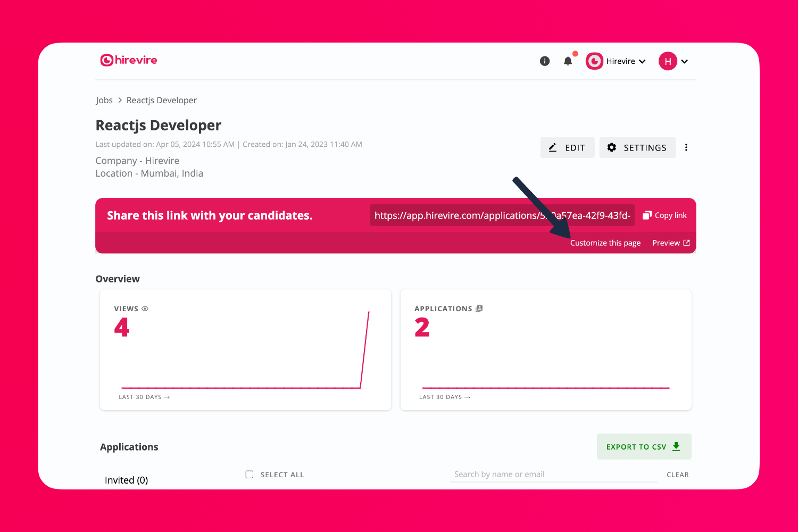
Task: Open the info help icon
Action: tap(544, 61)
